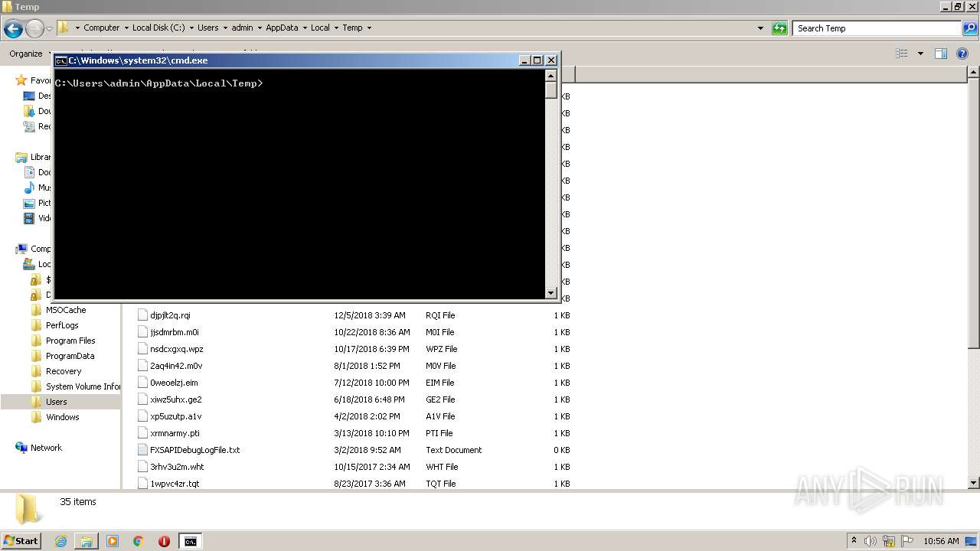Select Network in the navigation pane
Viewport: 980px width, 551px height.
pyautogui.click(x=46, y=448)
